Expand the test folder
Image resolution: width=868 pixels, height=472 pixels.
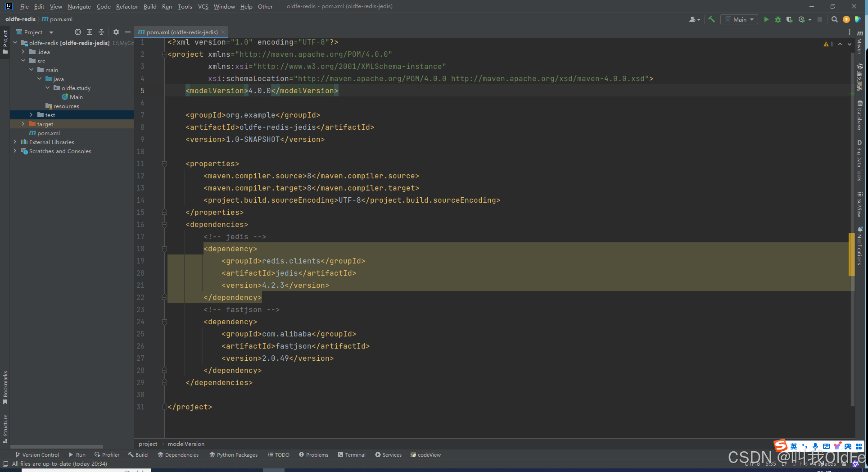[x=32, y=115]
